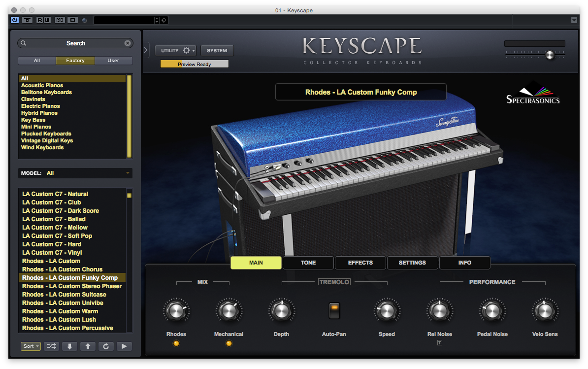
Task: Load the LA Custom C7 - Natural patch
Action: click(55, 194)
